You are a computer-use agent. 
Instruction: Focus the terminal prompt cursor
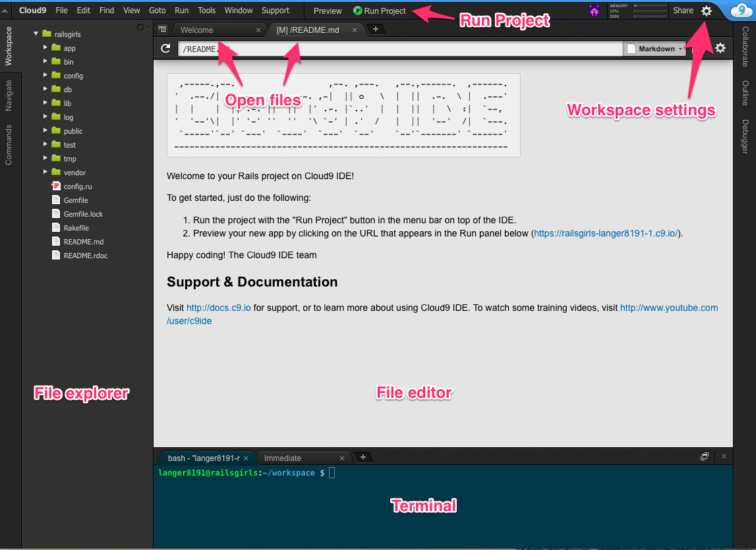coord(332,473)
